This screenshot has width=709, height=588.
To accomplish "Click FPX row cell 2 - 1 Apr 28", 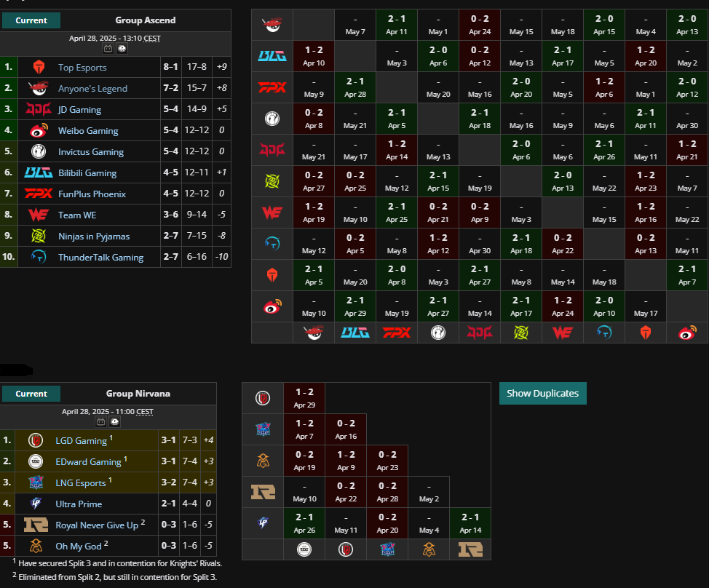I will [x=355, y=87].
